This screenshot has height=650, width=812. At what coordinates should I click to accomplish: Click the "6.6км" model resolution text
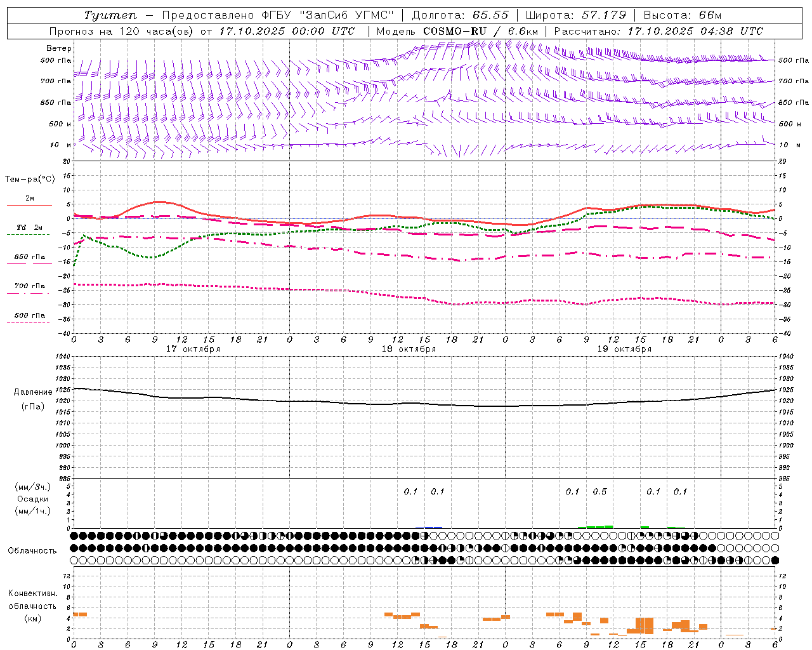(523, 31)
